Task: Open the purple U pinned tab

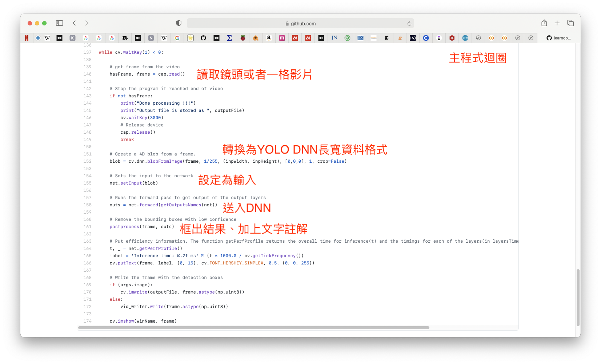Action: [x=439, y=38]
